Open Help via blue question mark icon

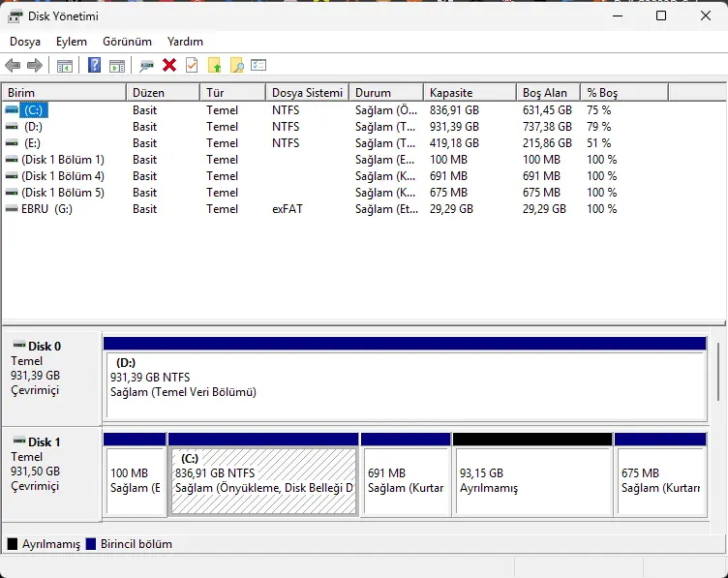pos(94,65)
